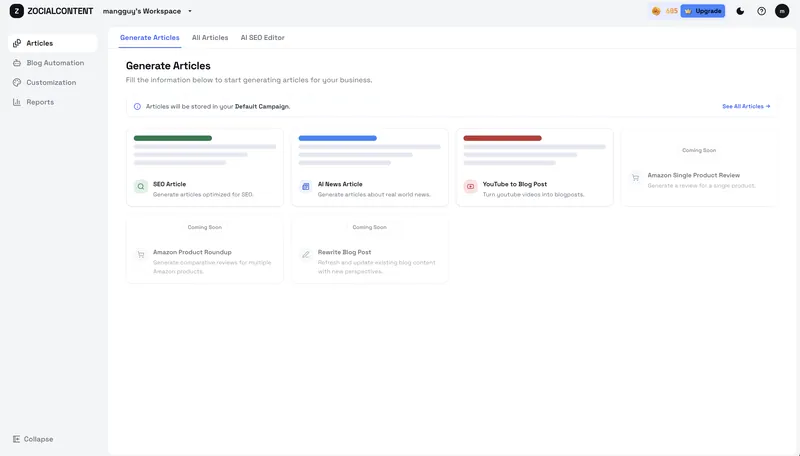Click the mangguy's Workspace name

coord(142,11)
